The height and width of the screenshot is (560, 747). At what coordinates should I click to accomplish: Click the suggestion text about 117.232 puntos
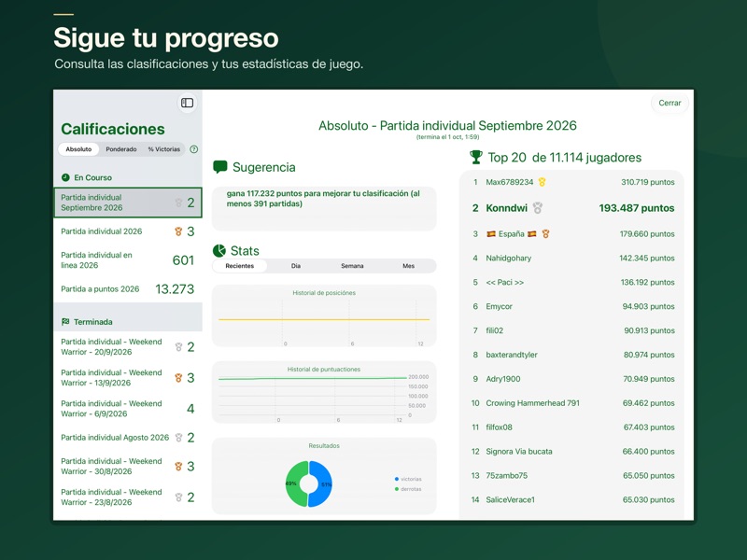point(323,199)
